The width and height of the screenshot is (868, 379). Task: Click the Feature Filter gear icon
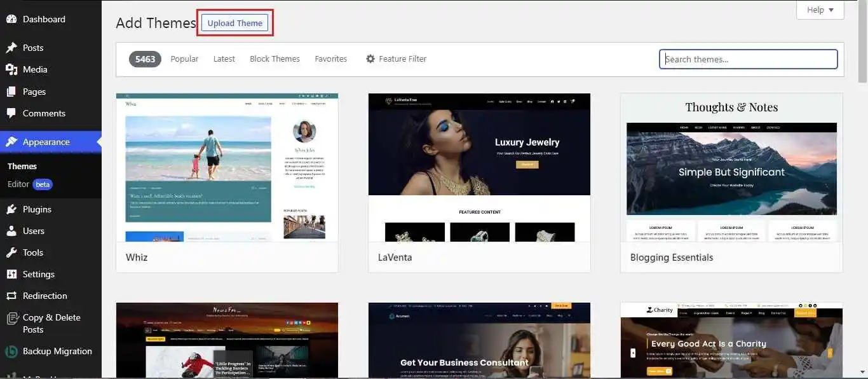(x=370, y=59)
